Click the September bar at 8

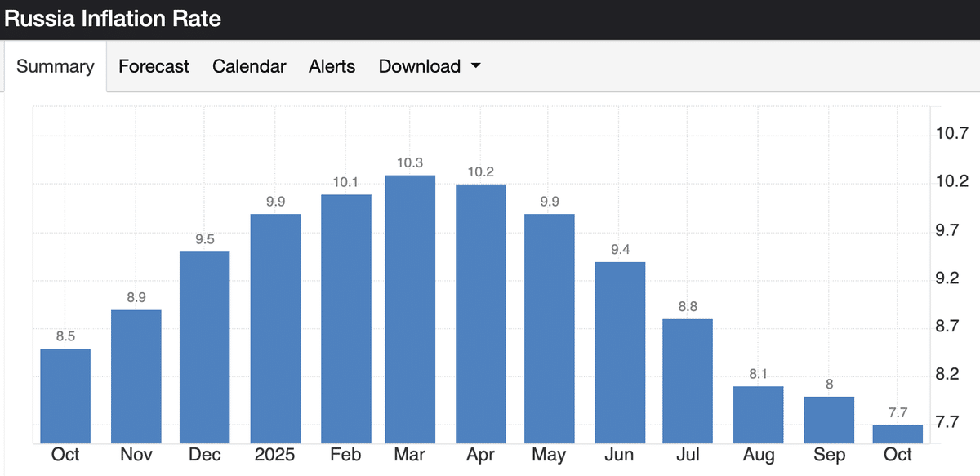[x=829, y=420]
